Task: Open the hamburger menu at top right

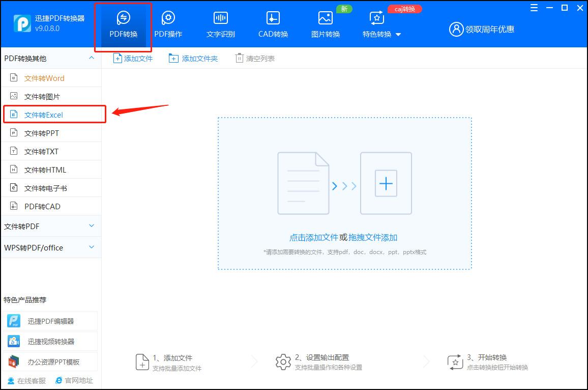Action: pos(533,8)
